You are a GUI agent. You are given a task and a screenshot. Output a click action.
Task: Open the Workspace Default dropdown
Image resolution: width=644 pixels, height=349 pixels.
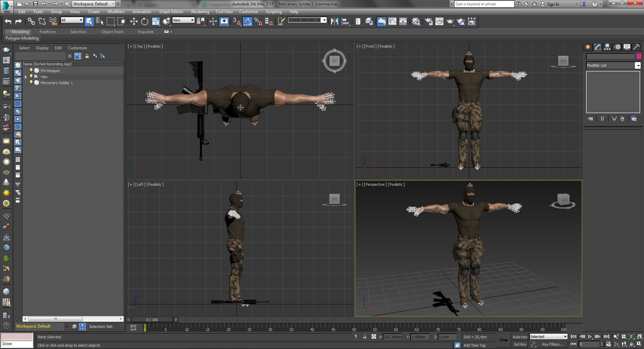tap(94, 4)
